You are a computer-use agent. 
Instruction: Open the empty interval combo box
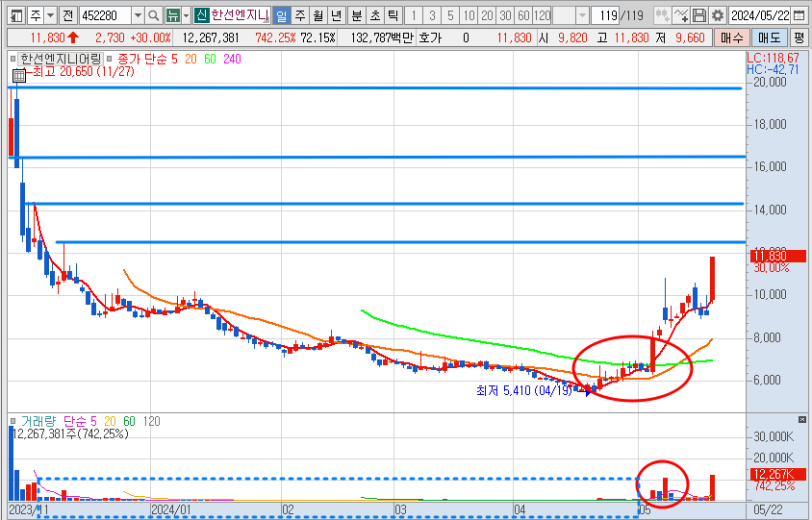pyautogui.click(x=571, y=15)
